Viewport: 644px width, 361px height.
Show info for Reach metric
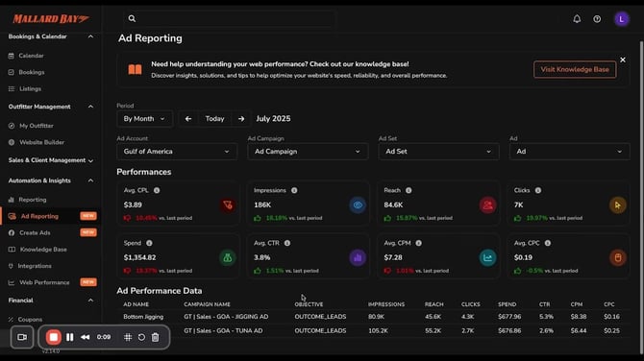click(x=409, y=190)
